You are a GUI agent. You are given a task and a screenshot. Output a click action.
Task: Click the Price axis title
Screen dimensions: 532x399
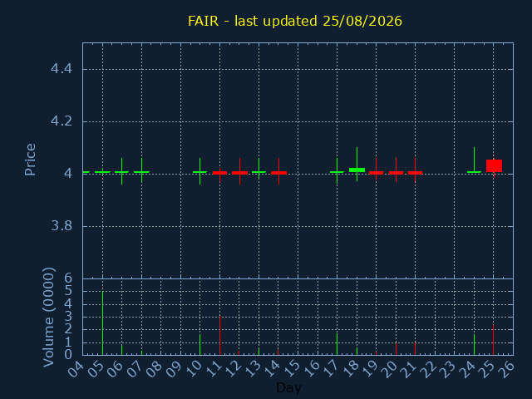[x=30, y=160]
